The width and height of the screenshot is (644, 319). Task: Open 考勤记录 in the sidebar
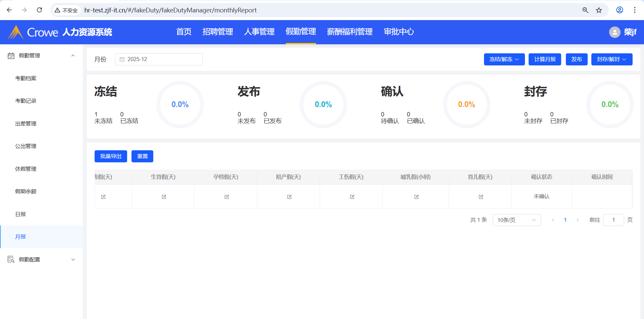pyautogui.click(x=26, y=101)
